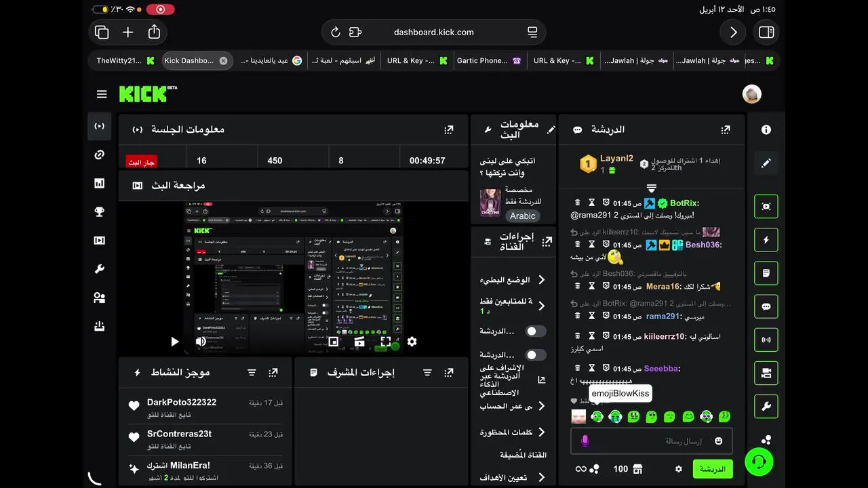Timeout Besh036 using the hourglass icon
This screenshot has width=868, height=488.
591,245
